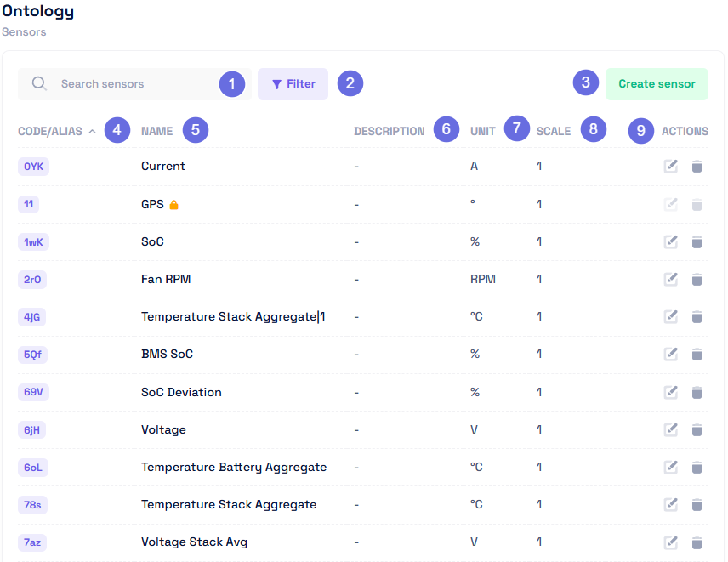The image size is (728, 562).
Task: Click the Search sensors input field
Action: (128, 83)
